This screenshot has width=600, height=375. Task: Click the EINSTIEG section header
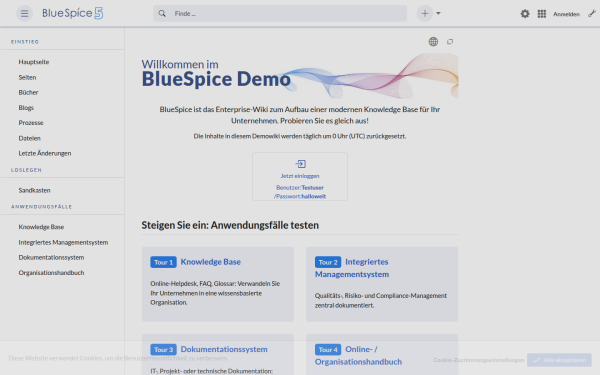point(25,42)
